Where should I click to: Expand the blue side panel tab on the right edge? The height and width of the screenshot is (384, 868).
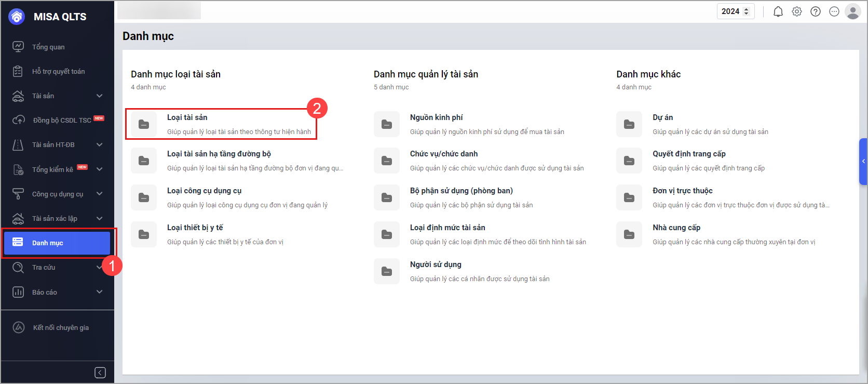click(x=863, y=162)
